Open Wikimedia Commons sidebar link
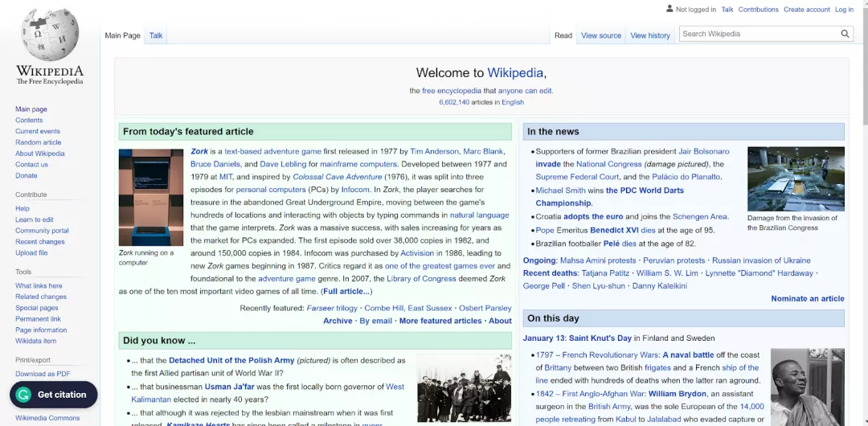The width and height of the screenshot is (868, 426). [x=47, y=418]
